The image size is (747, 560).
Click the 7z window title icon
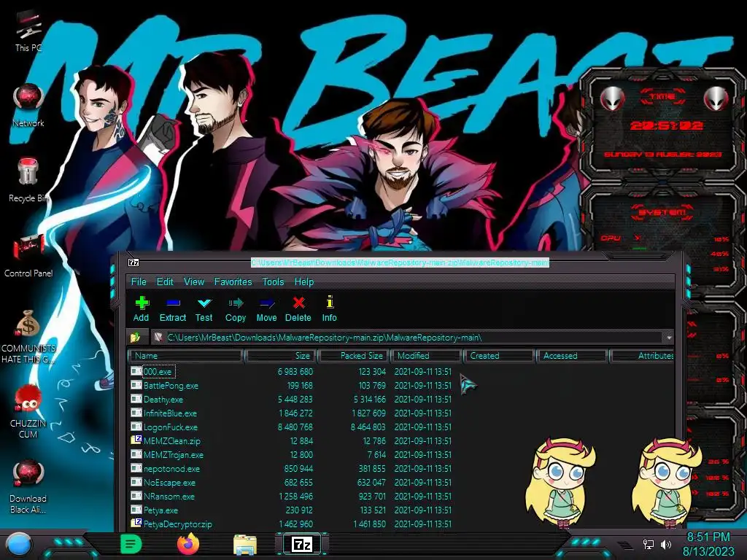(134, 262)
